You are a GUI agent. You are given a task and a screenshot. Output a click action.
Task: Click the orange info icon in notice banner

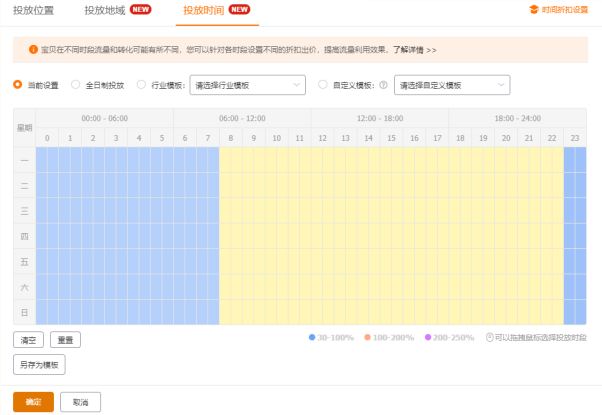(x=33, y=50)
